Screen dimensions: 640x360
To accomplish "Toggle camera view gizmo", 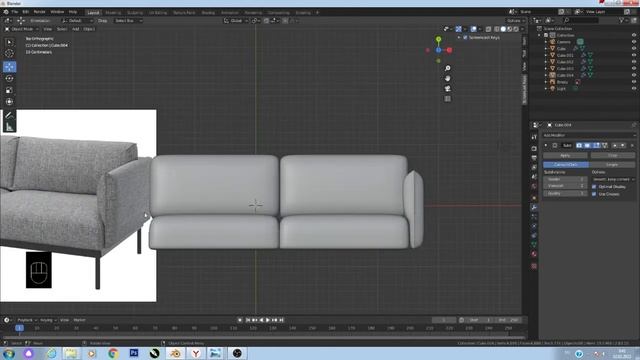I will [448, 89].
